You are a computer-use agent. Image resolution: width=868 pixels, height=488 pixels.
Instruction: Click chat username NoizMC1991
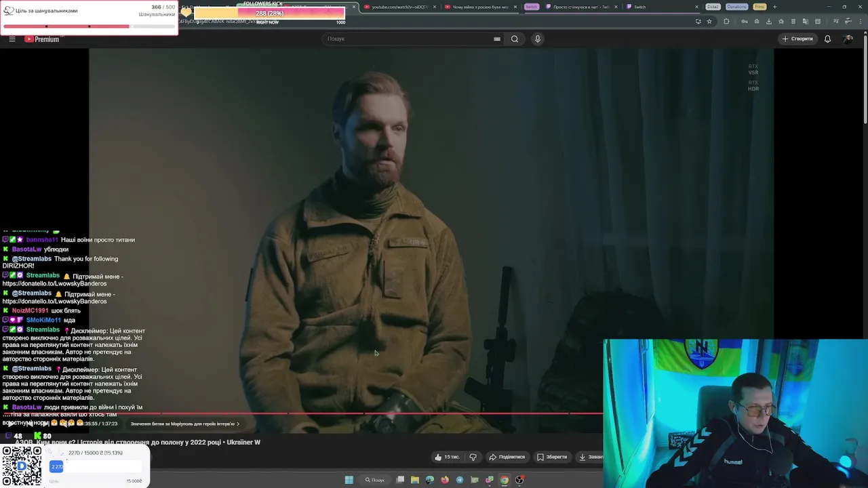(30, 310)
